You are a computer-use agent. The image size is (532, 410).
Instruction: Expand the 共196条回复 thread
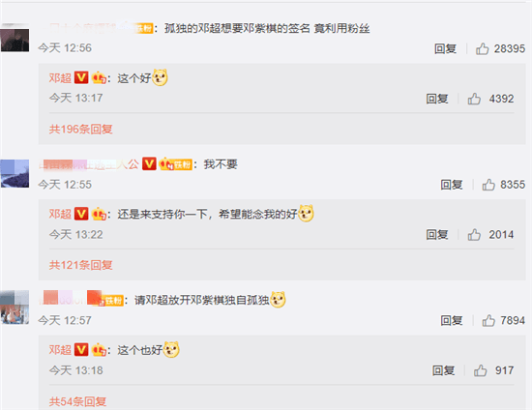tap(80, 129)
